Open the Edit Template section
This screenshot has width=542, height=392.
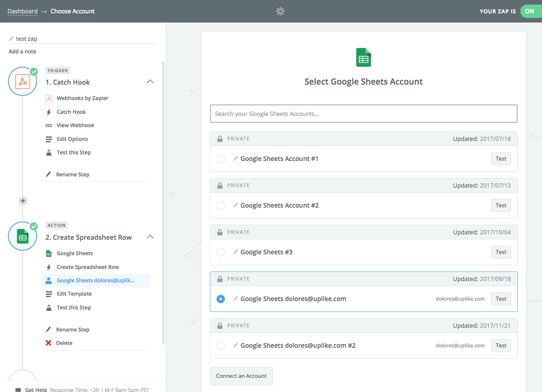74,294
